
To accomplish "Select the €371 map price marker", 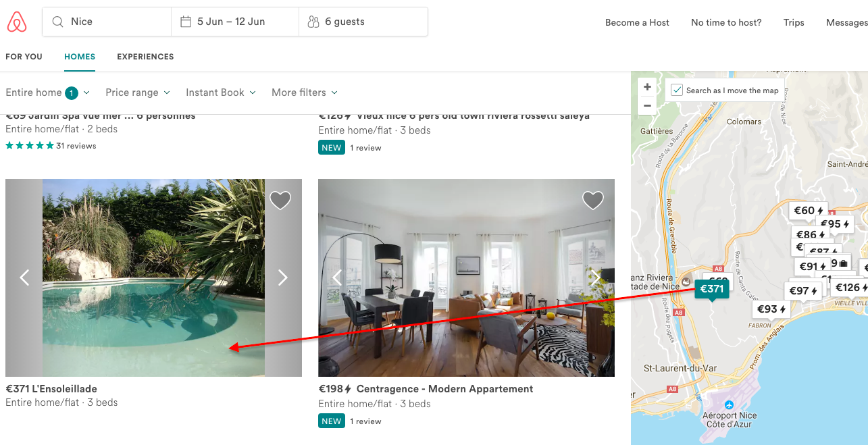I will click(711, 290).
